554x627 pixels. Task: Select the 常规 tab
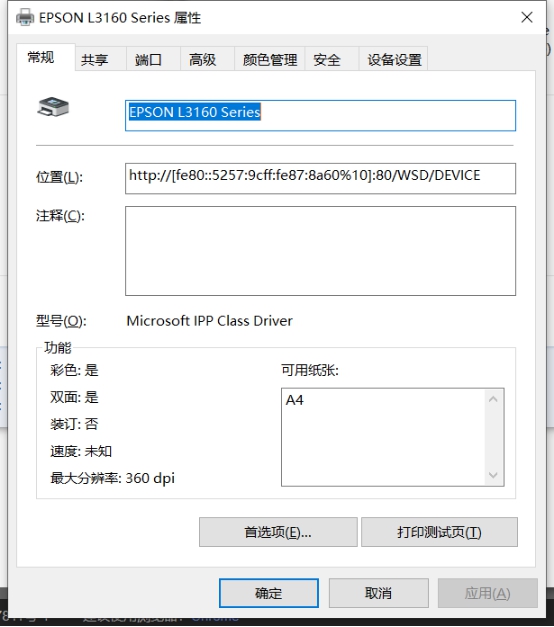tap(41, 58)
